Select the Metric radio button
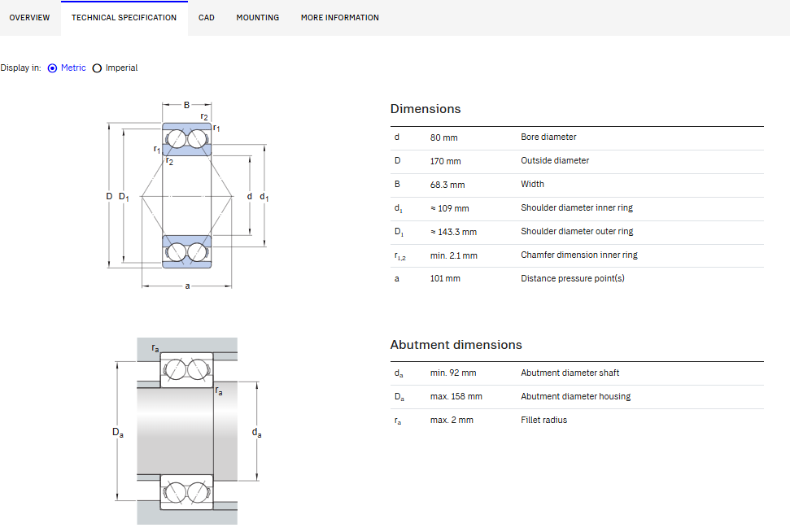Viewport: 790px width, 532px height. 52,68
